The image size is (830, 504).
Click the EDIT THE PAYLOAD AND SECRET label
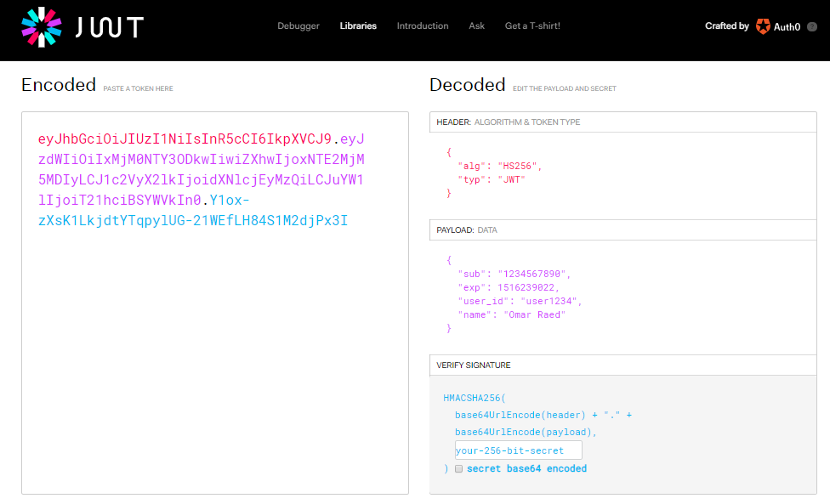tap(566, 88)
